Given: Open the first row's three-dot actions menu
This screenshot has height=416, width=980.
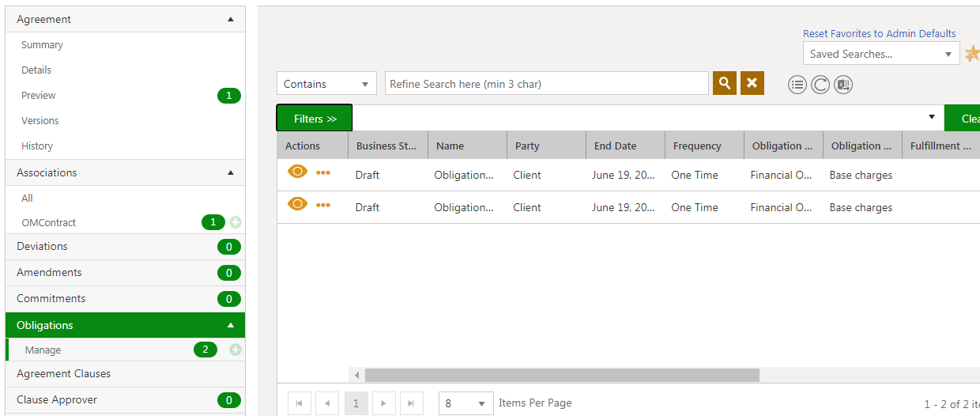Looking at the screenshot, I should coord(323,173).
